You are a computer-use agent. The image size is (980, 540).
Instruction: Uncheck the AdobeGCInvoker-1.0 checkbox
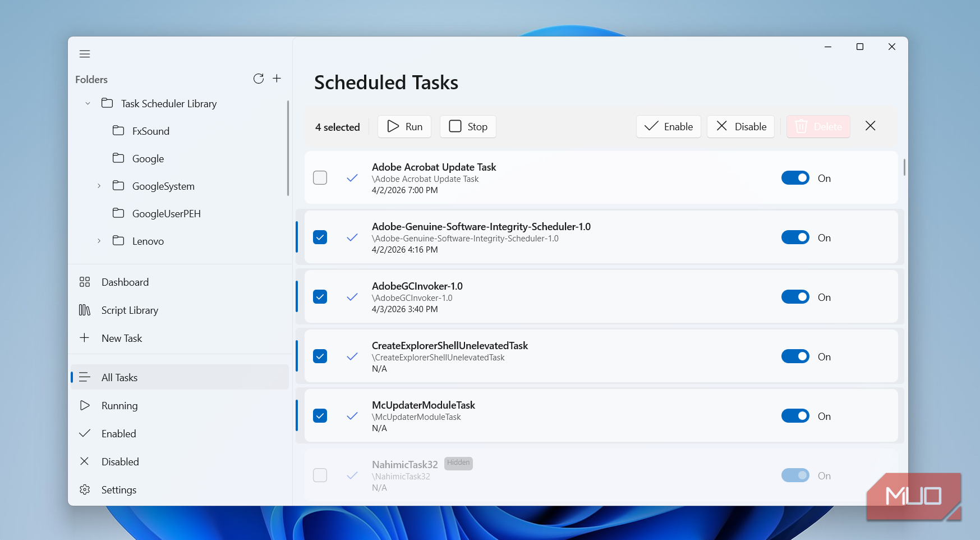pyautogui.click(x=320, y=297)
